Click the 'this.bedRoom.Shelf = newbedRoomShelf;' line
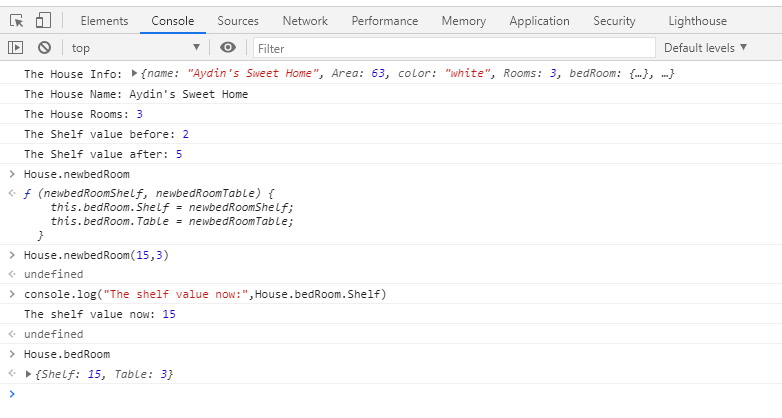 172,207
